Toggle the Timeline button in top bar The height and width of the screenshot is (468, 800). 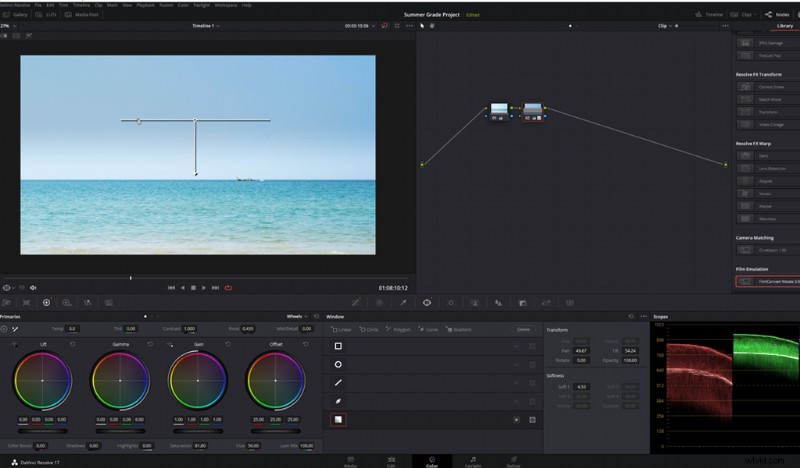[x=709, y=15]
